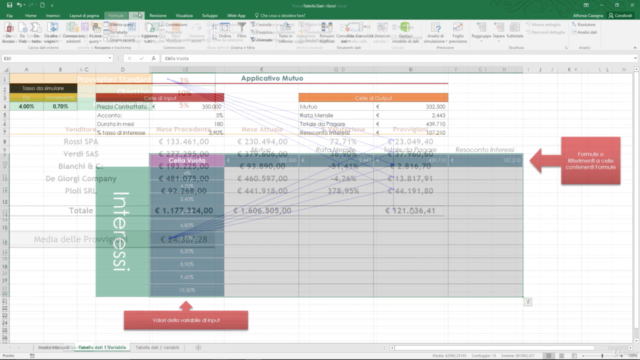Open the Inserisci ribbon tab
Screen dimensions: 640x360
(x=53, y=16)
